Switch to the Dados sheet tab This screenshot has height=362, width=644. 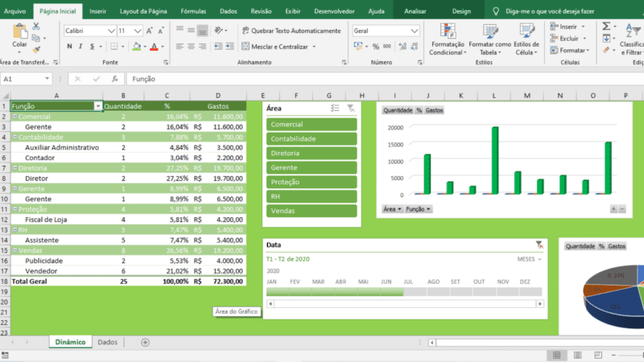pyautogui.click(x=107, y=342)
